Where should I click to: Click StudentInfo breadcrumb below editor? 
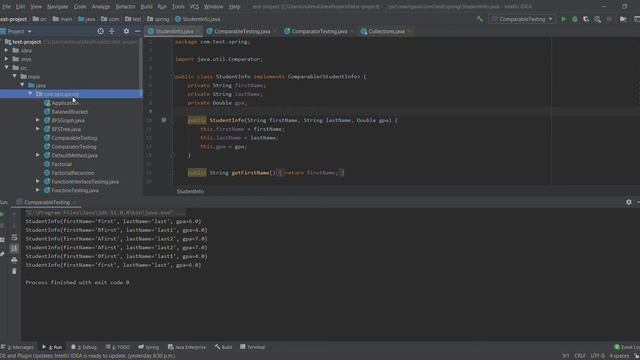(190, 191)
